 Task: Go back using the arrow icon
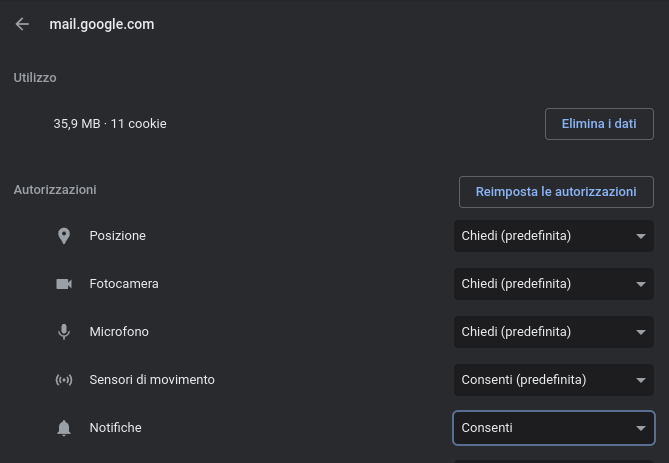[x=22, y=24]
